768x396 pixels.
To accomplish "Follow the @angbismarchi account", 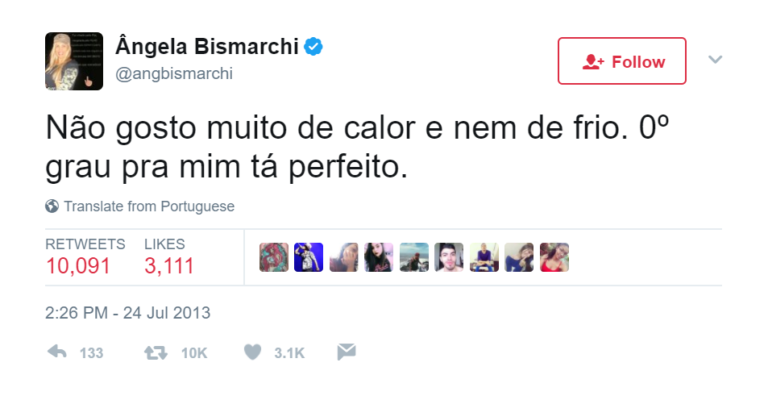I will 622,61.
